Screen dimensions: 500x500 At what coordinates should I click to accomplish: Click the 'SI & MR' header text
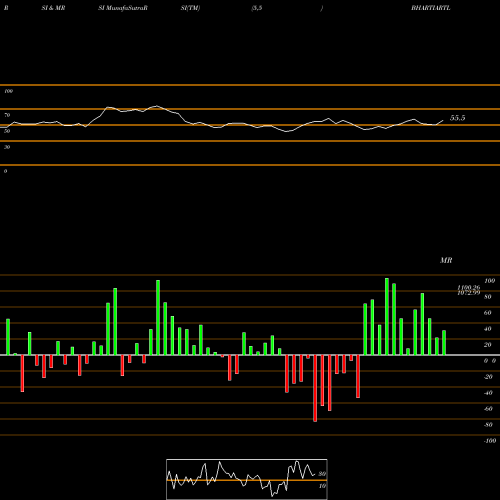pos(53,8)
